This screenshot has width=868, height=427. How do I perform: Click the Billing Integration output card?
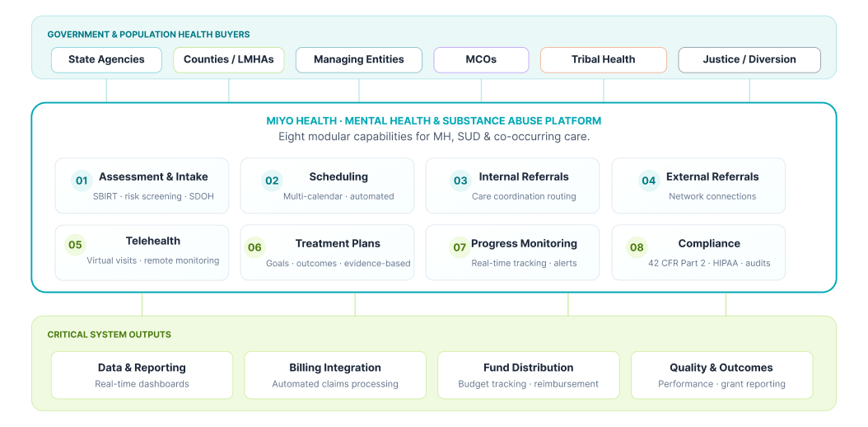click(335, 375)
